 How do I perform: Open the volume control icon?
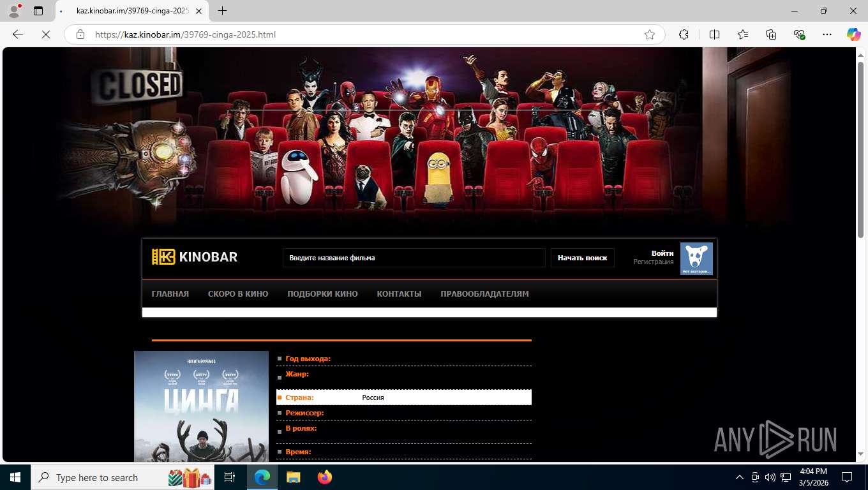click(770, 477)
